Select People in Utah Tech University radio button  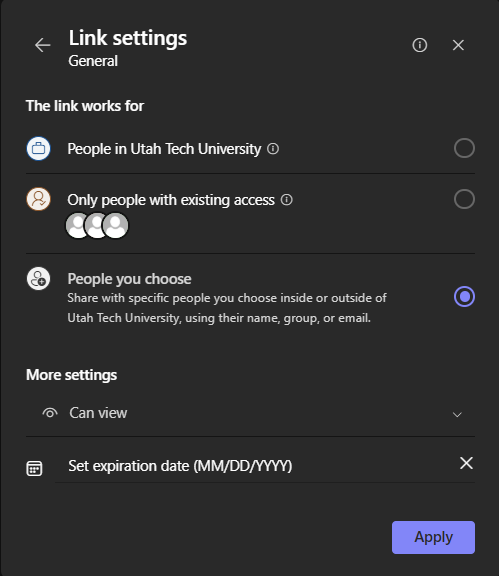pos(464,148)
